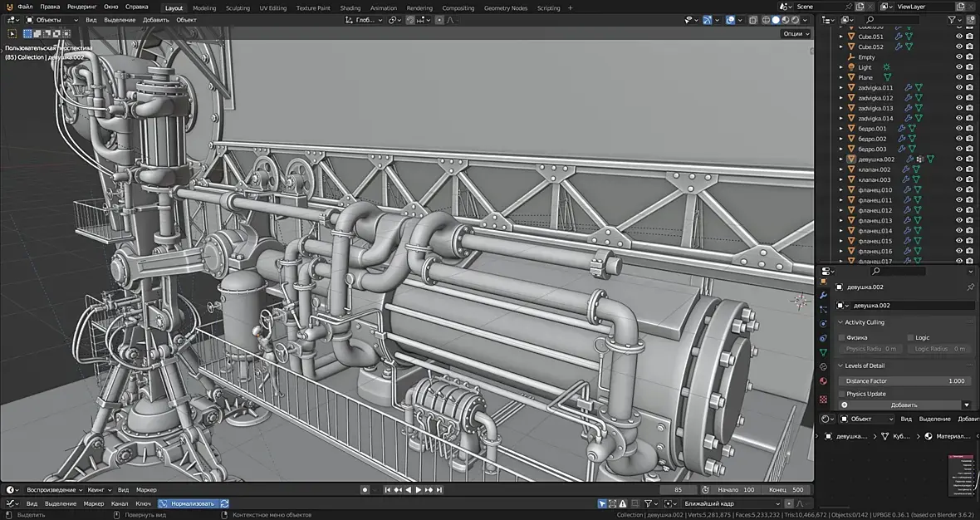The width and height of the screenshot is (980, 520).
Task: Open the Material properties tab icon
Action: coord(823,381)
